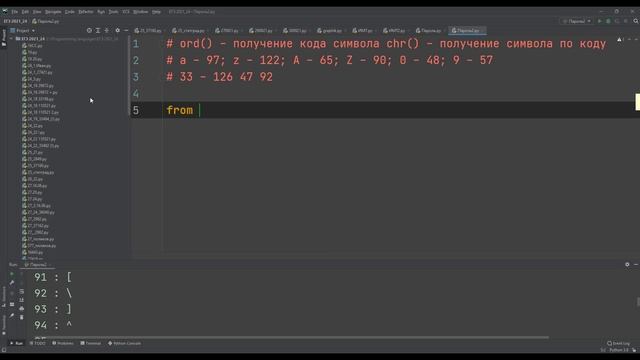Viewport: 640px width, 360px height.
Task: Place cursor on code line 5 'from'
Action: coord(180,110)
